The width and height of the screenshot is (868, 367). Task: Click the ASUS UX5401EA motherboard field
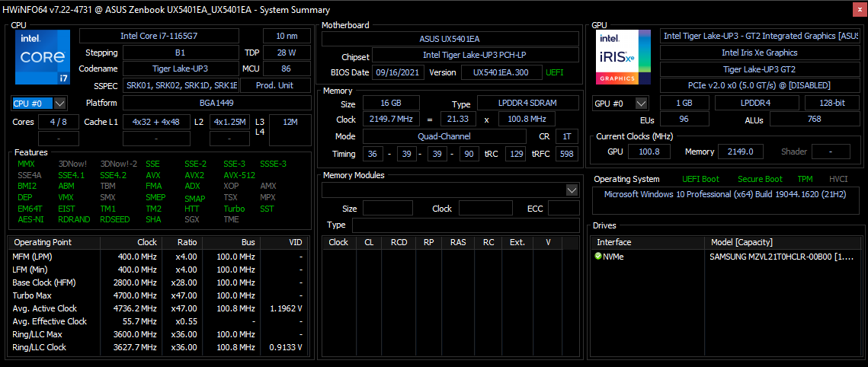pyautogui.click(x=450, y=39)
